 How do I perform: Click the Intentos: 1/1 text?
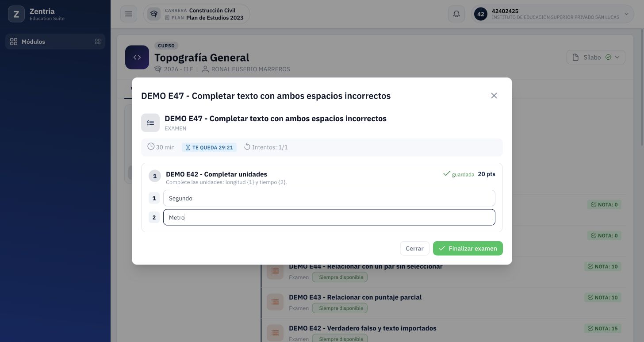pos(270,147)
